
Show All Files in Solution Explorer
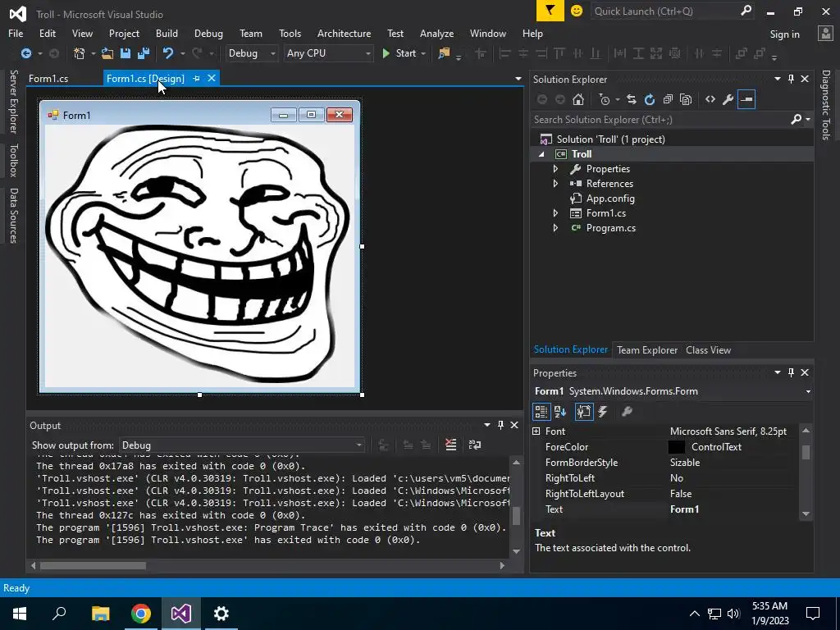pyautogui.click(x=686, y=99)
